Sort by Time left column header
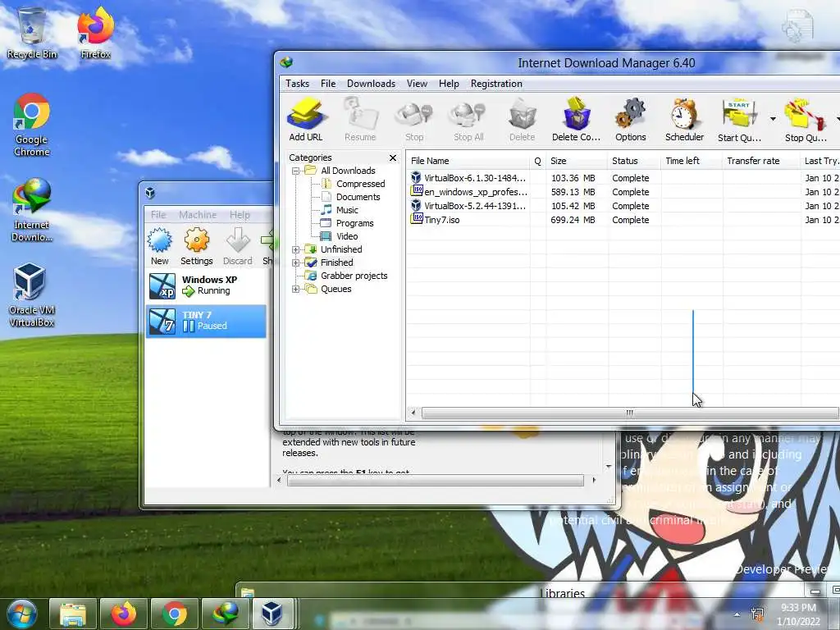The width and height of the screenshot is (840, 630). click(x=692, y=161)
